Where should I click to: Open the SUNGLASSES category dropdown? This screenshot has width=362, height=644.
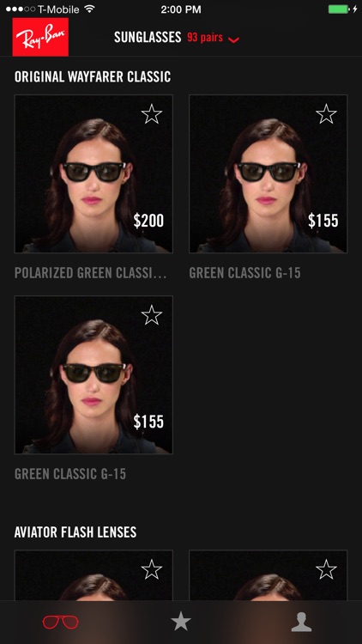tap(148, 38)
